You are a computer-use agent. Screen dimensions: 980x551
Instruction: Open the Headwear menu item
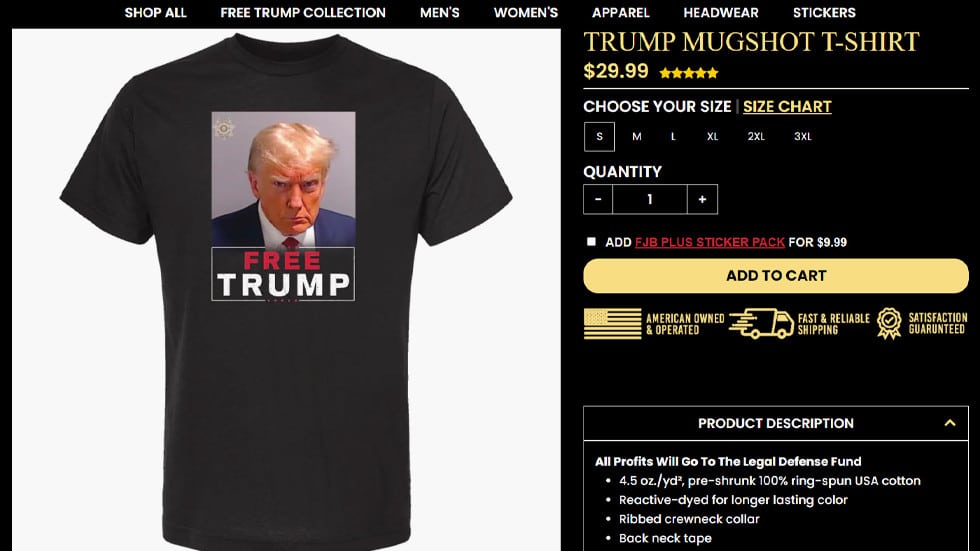(721, 12)
